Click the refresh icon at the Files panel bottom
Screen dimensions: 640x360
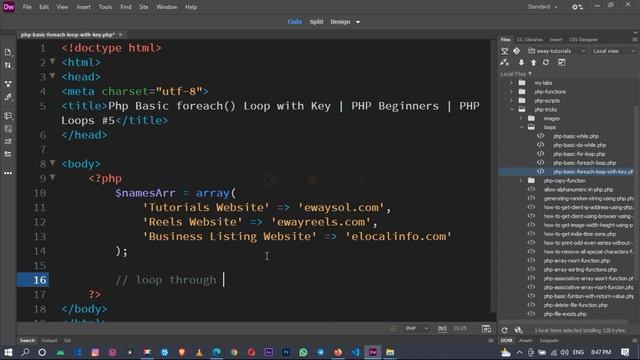(504, 330)
